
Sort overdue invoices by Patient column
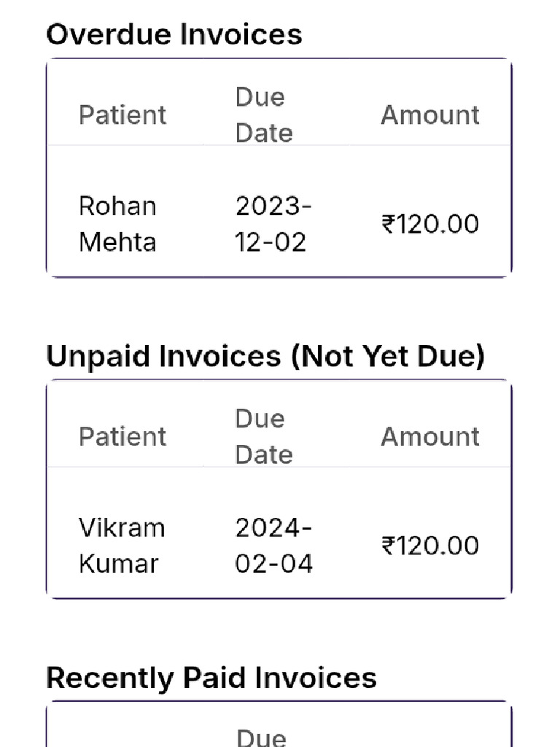pyautogui.click(x=122, y=115)
